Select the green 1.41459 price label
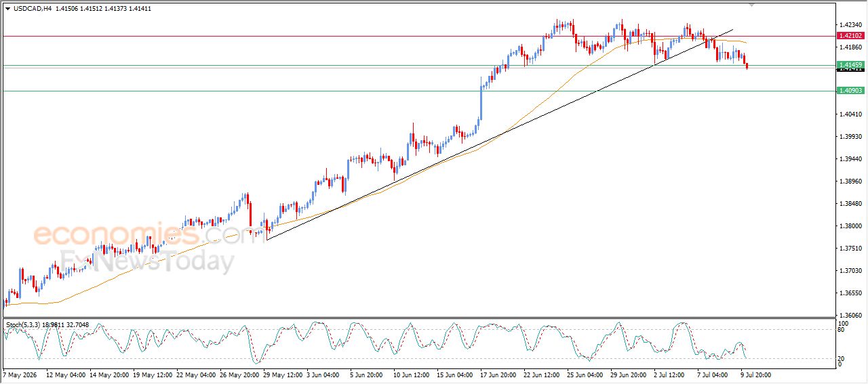 tap(850, 65)
